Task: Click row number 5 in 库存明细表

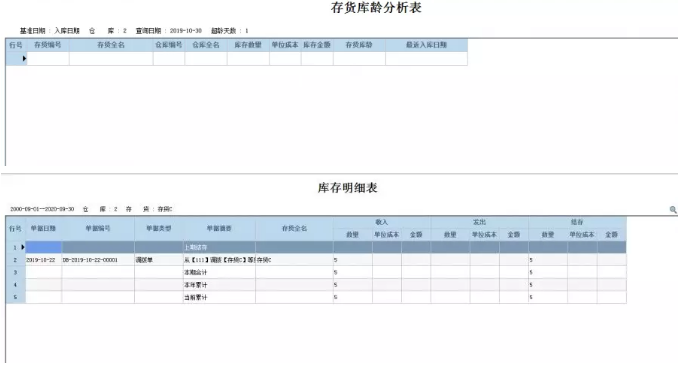Action: tap(15, 297)
